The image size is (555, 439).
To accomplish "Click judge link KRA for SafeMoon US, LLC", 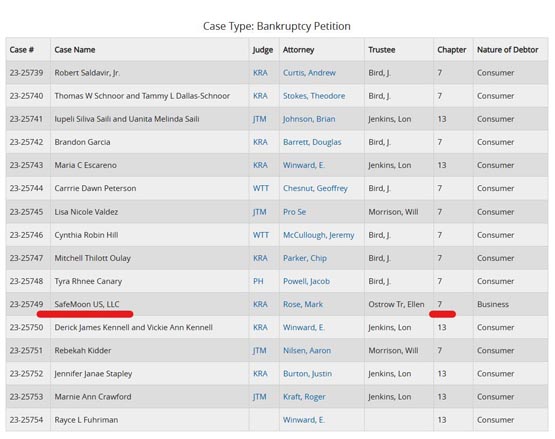I will pyautogui.click(x=260, y=304).
